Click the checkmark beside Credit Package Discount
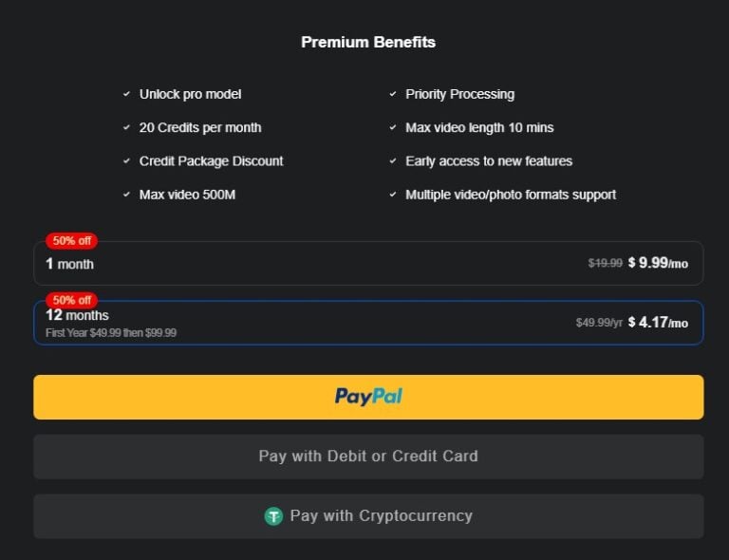 click(126, 161)
